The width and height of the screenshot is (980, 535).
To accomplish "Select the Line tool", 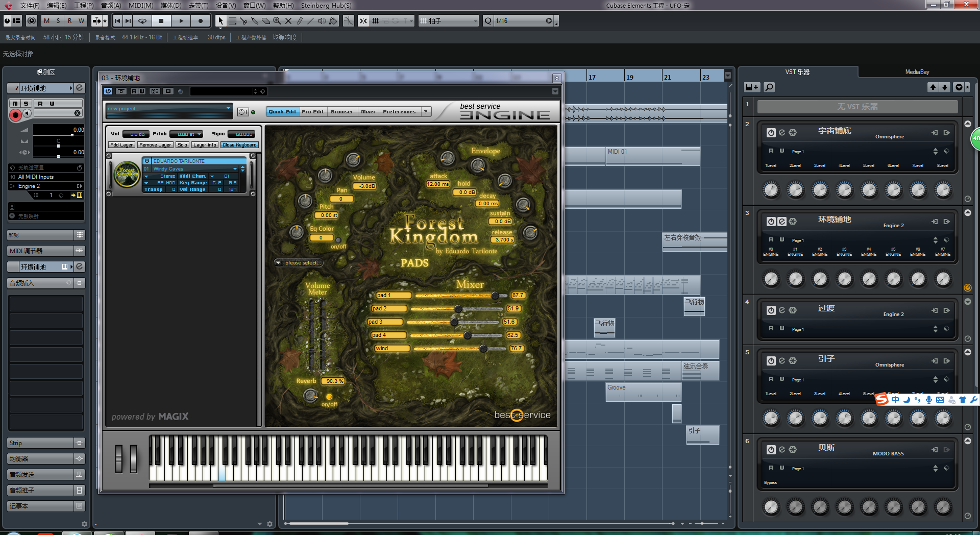I will [x=311, y=20].
